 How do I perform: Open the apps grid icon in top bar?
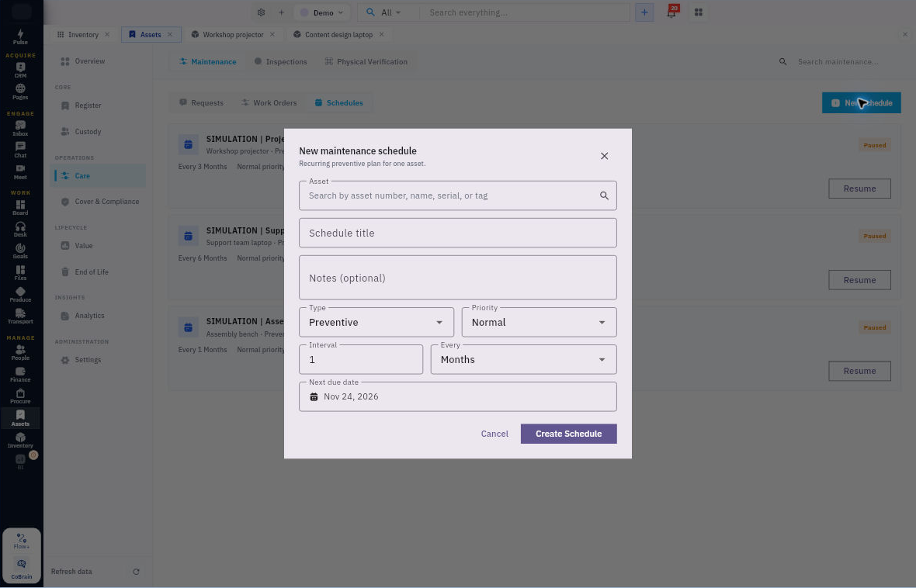click(x=698, y=12)
